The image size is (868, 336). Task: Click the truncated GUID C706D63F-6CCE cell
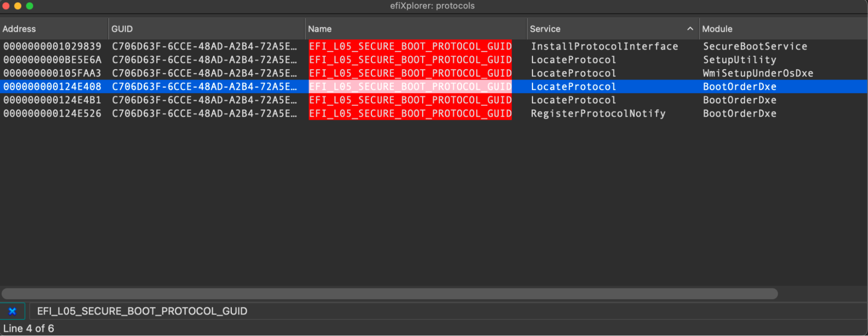(205, 86)
